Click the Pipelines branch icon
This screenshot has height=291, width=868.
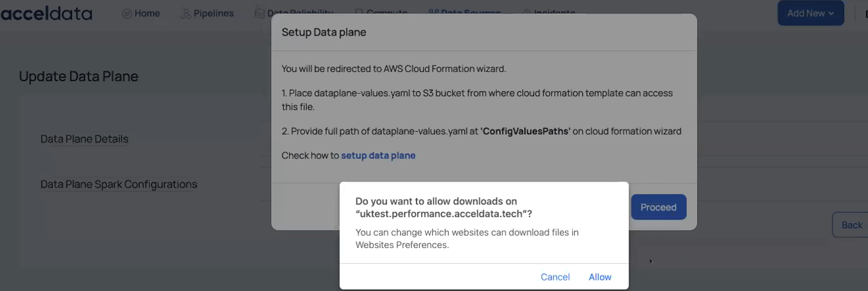pyautogui.click(x=186, y=13)
